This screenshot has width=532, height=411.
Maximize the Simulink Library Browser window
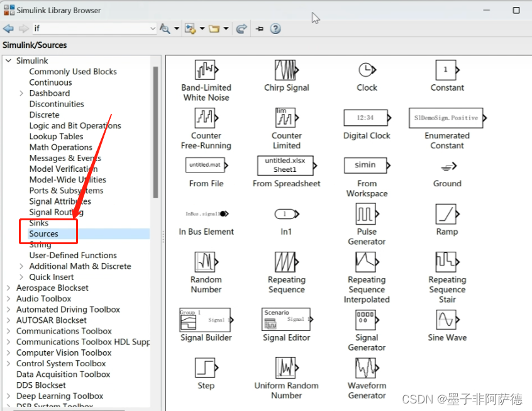(x=516, y=10)
